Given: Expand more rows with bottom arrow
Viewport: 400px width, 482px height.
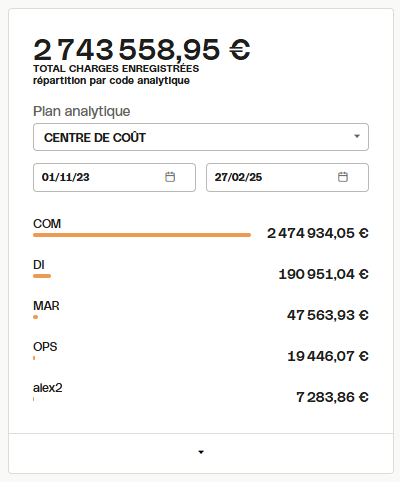Looking at the screenshot, I should tap(201, 452).
